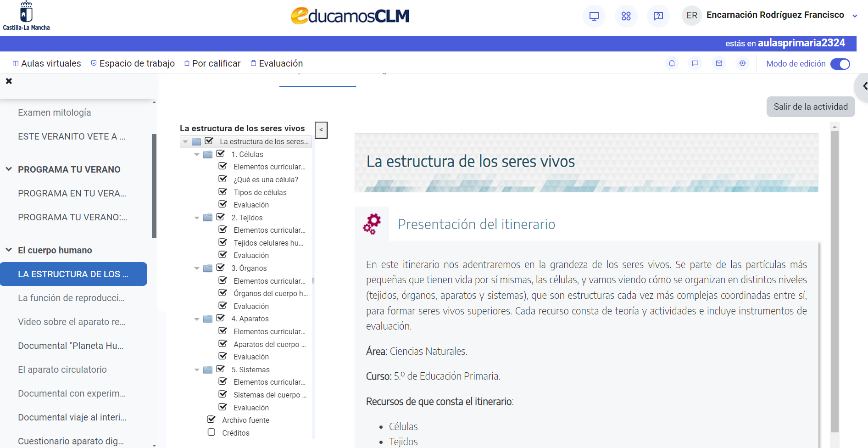Click the screen sharing monitor icon
Screen dimensions: 868x448
[x=594, y=15]
